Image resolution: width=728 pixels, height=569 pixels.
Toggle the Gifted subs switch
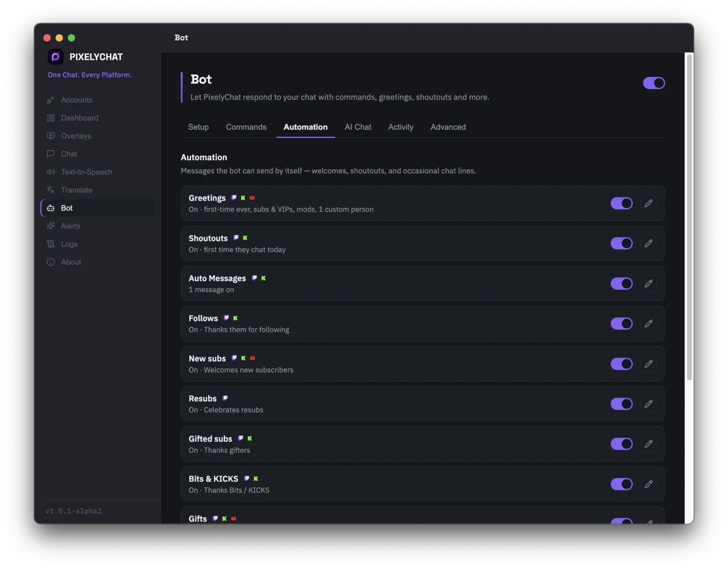[x=622, y=444]
